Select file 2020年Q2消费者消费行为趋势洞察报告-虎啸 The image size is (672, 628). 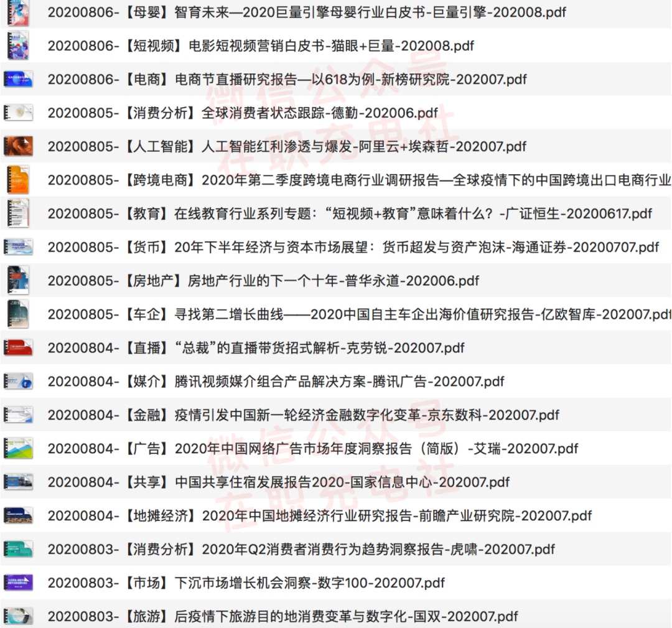click(301, 549)
